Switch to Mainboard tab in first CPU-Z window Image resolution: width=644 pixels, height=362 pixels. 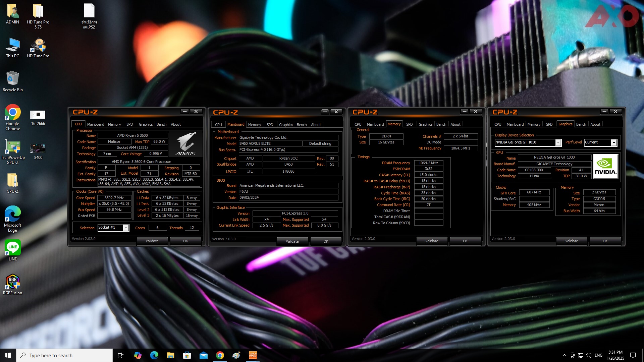point(96,124)
